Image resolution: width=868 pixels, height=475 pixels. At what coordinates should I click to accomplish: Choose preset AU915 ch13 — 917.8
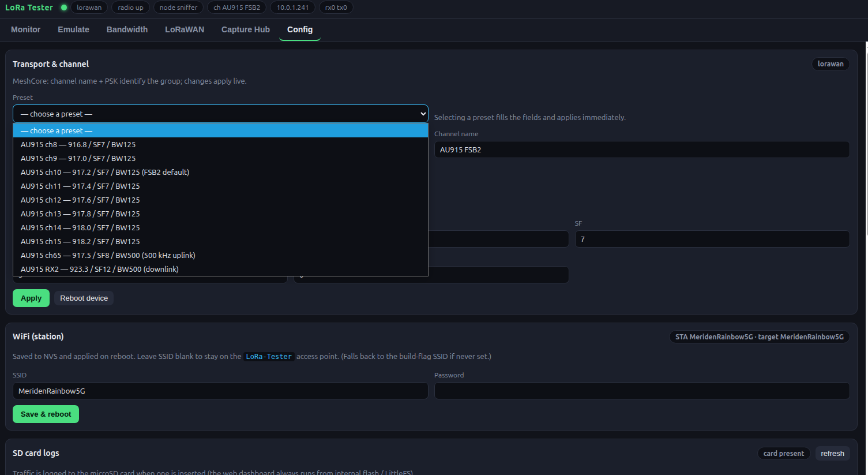pos(220,214)
